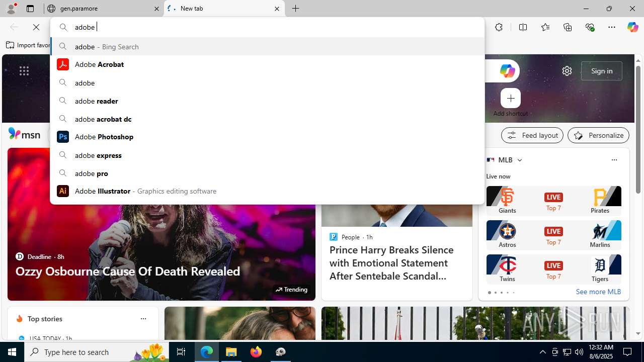Open tab actions menu icon

(x=30, y=9)
